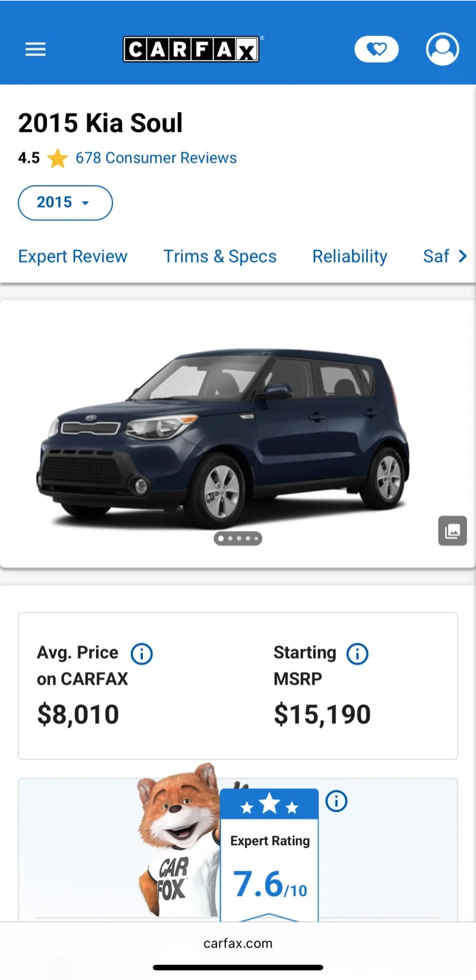Switch to the Expert Review tab
Image resolution: width=476 pixels, height=980 pixels.
pyautogui.click(x=73, y=257)
